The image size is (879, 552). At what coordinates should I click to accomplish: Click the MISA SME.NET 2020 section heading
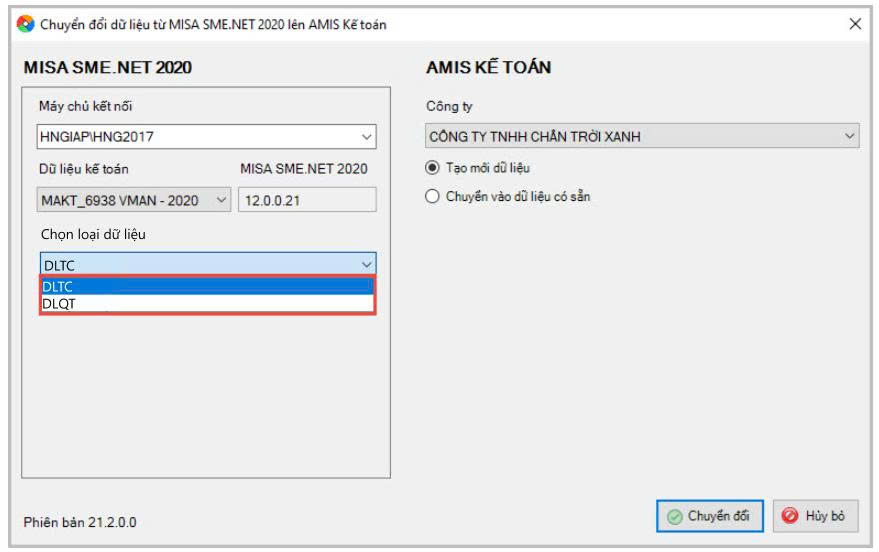pyautogui.click(x=108, y=67)
